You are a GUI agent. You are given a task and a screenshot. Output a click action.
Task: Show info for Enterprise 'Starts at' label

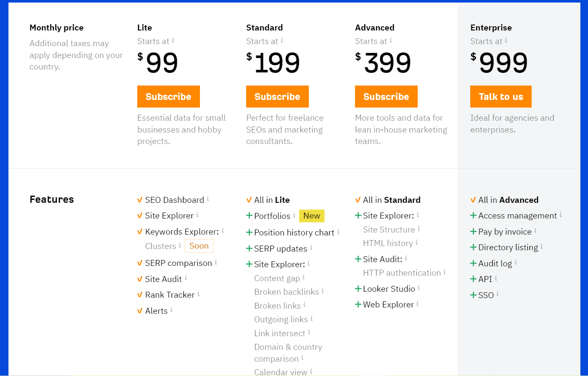(506, 40)
